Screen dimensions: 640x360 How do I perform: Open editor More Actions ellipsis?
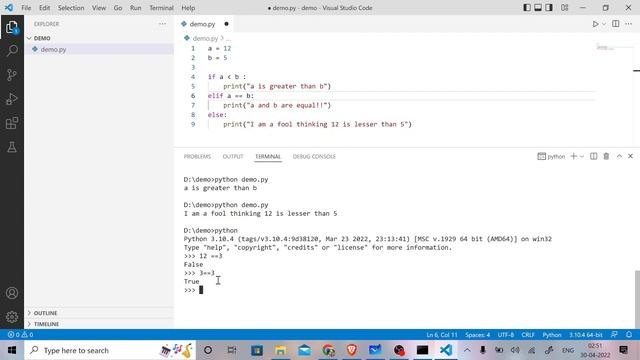click(x=629, y=24)
